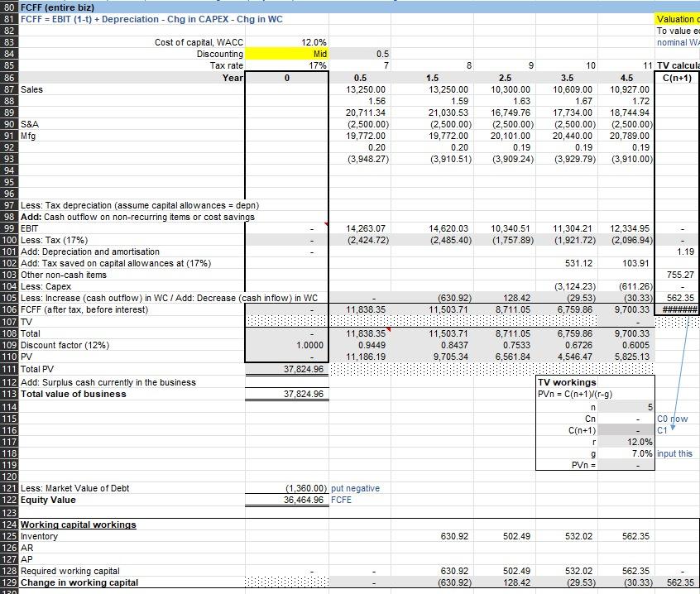Click the overflowing ####### cell in FCFF row
The image size is (700, 594).
(678, 309)
